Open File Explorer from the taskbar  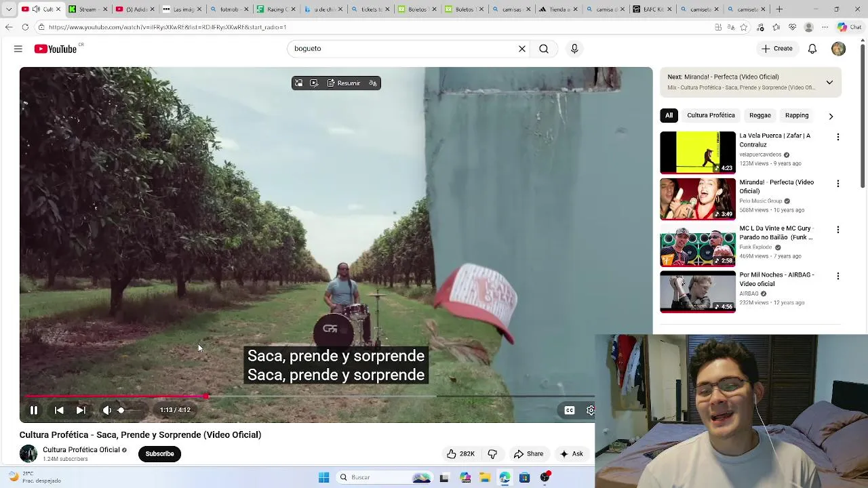(x=485, y=477)
